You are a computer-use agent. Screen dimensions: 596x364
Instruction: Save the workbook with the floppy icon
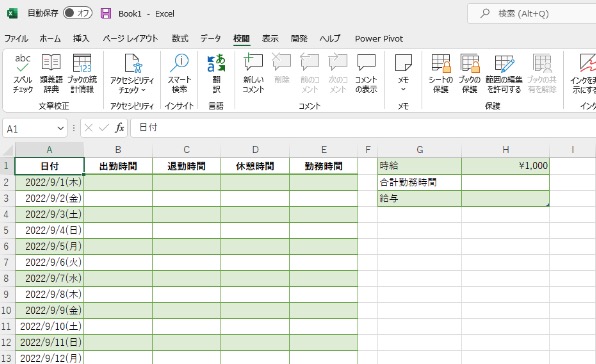(106, 13)
